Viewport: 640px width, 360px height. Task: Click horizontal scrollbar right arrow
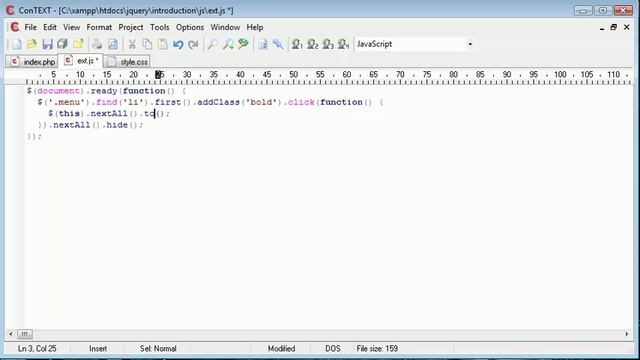pos(627,334)
